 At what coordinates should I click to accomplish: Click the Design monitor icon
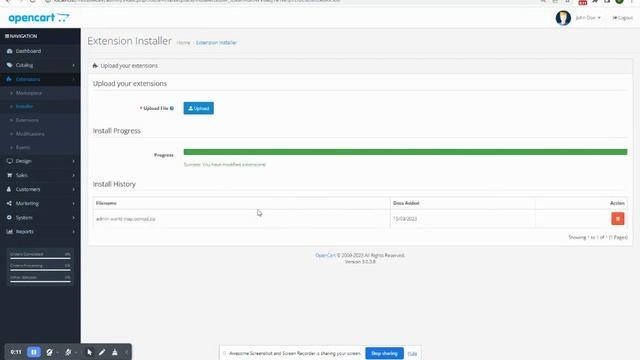pos(9,161)
